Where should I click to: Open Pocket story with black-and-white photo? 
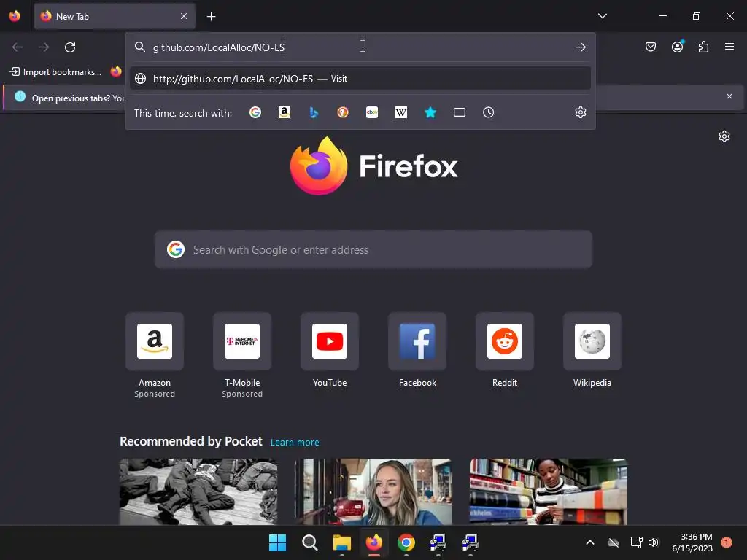tap(198, 491)
